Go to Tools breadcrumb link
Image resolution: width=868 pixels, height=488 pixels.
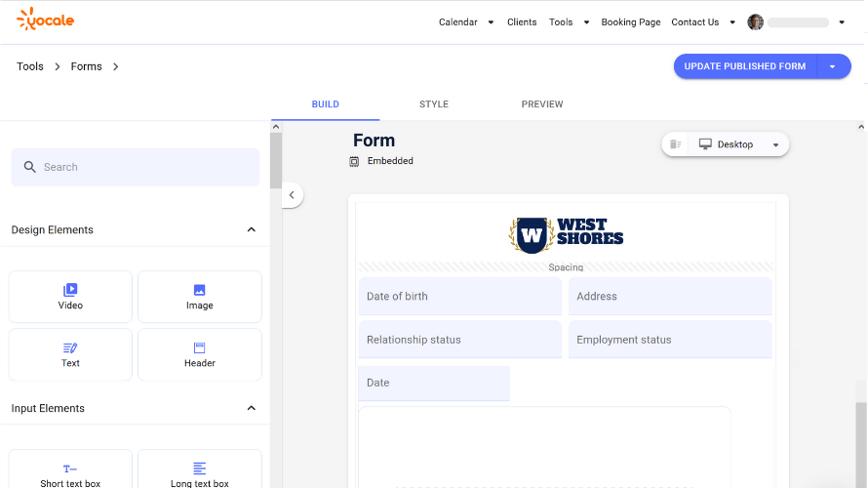pos(30,66)
